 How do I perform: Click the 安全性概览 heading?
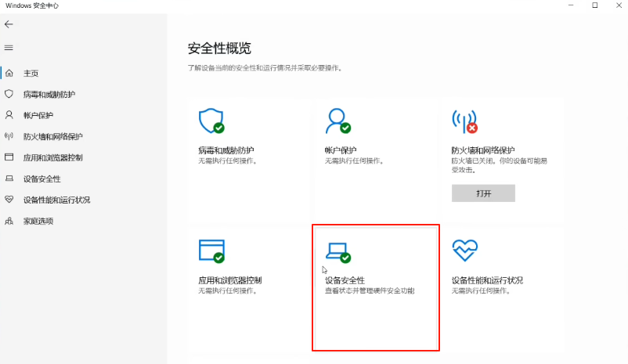click(219, 49)
